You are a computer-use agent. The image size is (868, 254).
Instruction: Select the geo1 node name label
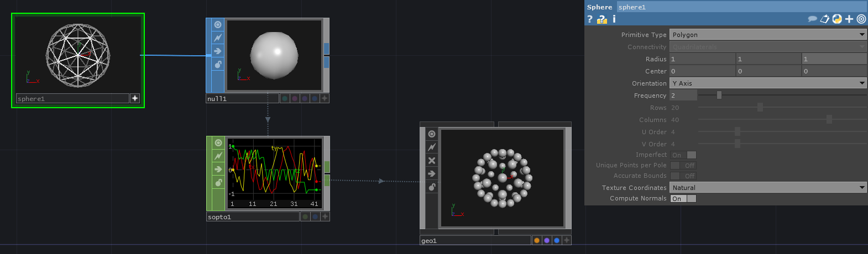pyautogui.click(x=475, y=241)
